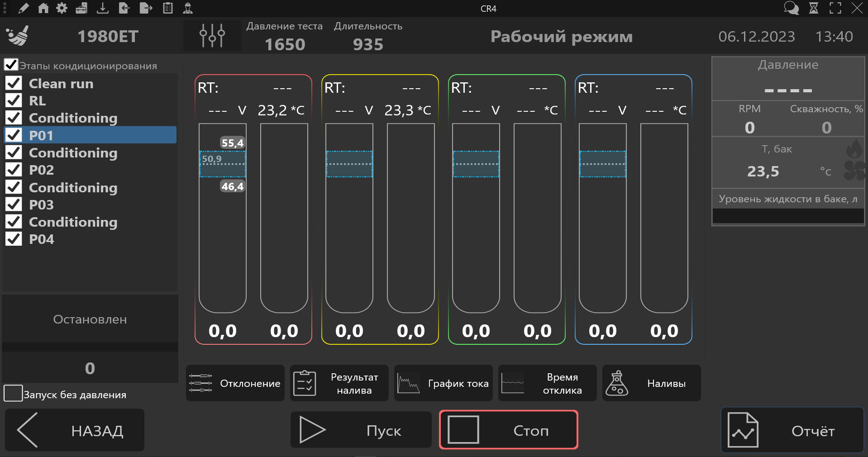Uncheck Conditioning stage above P02
Screen dimensions: 868x457
coord(14,152)
